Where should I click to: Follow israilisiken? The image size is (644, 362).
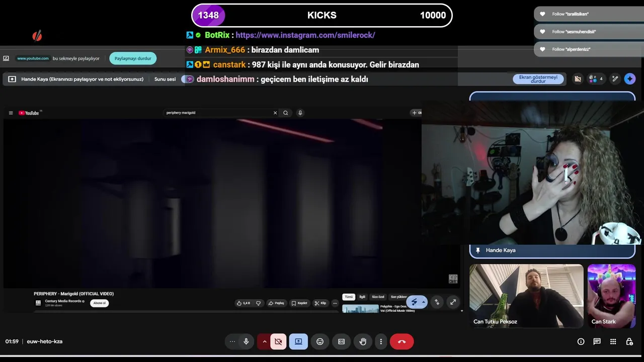[589, 14]
